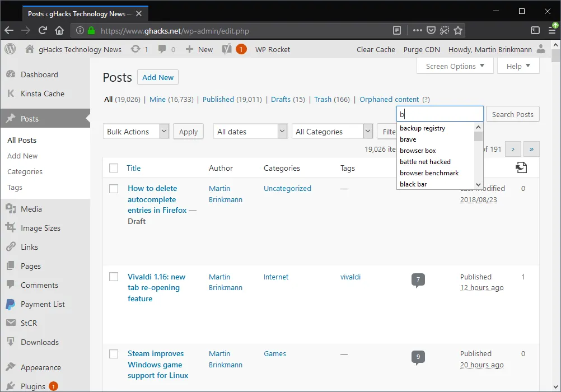Viewport: 561px width, 392px height.
Task: Click the page scrollbar thumb
Action: click(555, 56)
